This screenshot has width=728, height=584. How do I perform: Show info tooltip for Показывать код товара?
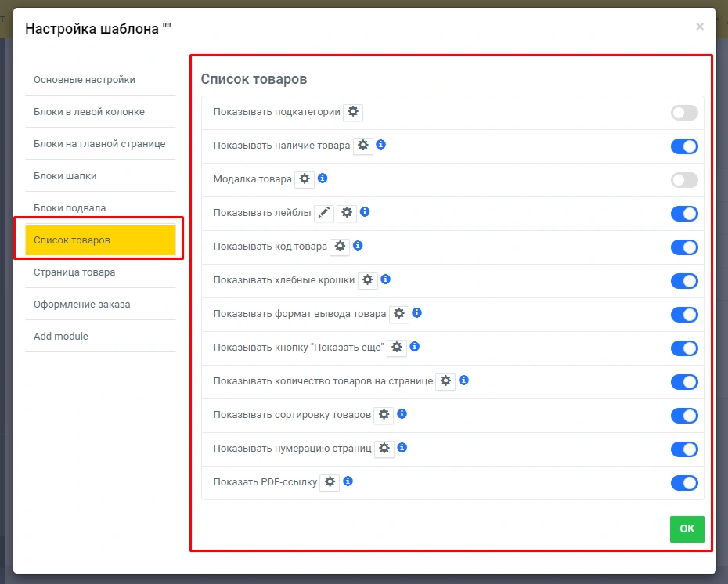click(x=358, y=246)
